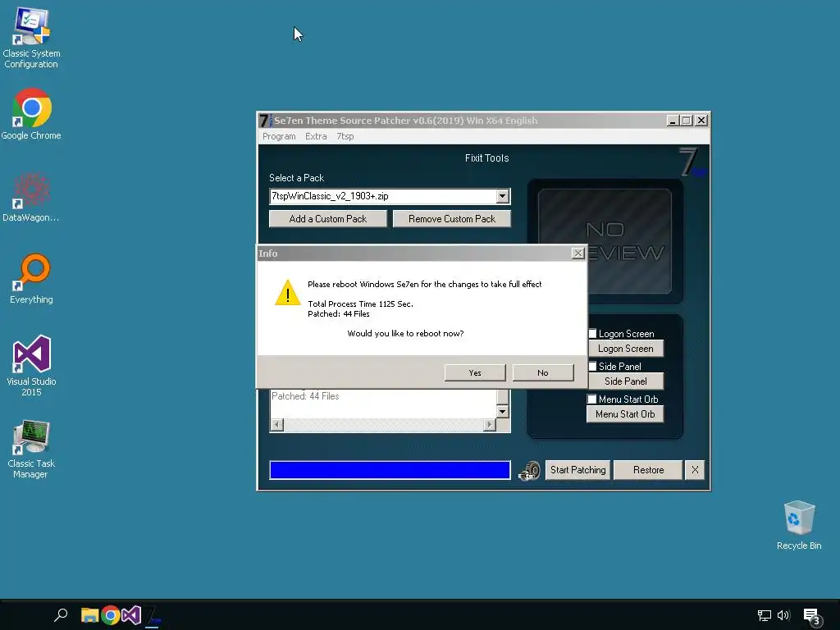This screenshot has width=840, height=630.
Task: Click the warning triangle icon in dialog
Action: coord(288,293)
